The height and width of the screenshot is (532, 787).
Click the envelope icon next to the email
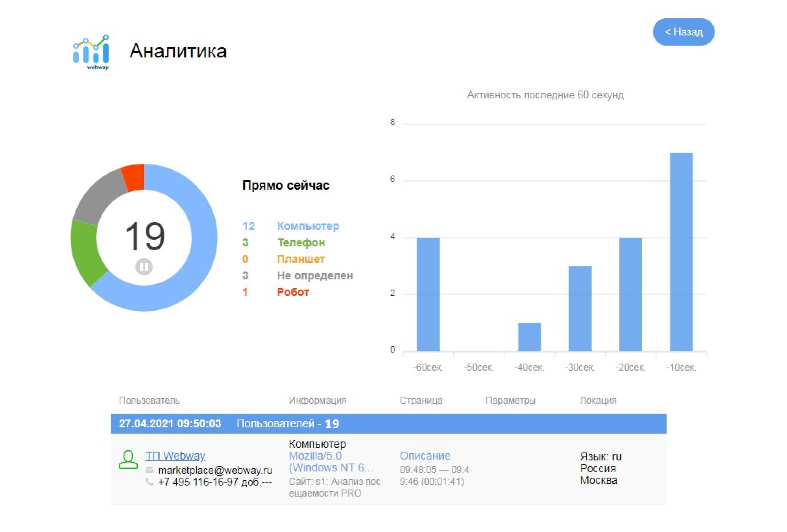pos(149,469)
